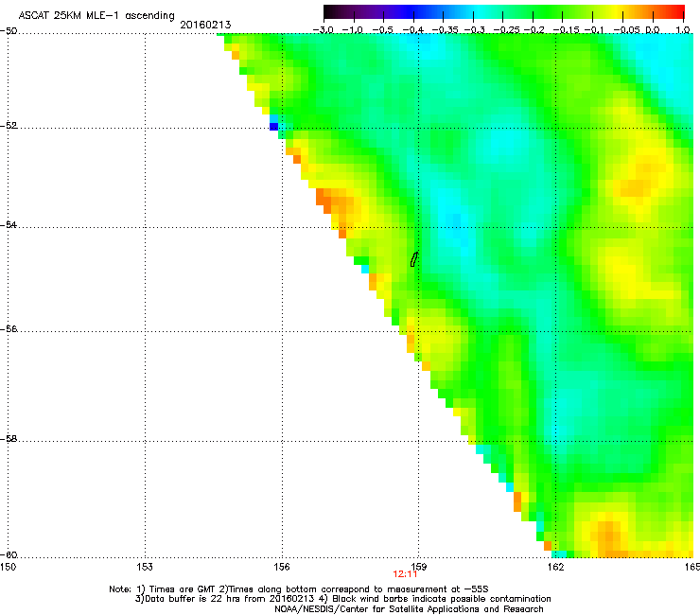
Task: Click the -0.1 color scale label
Action: 594,30
